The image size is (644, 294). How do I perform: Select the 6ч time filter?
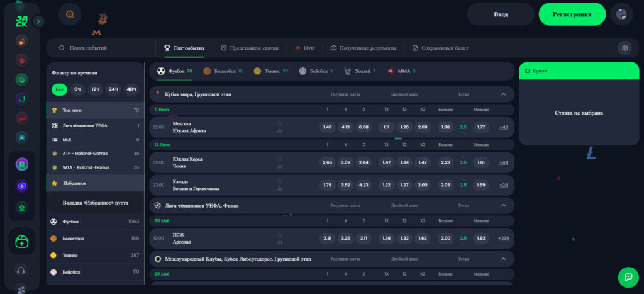(77, 89)
